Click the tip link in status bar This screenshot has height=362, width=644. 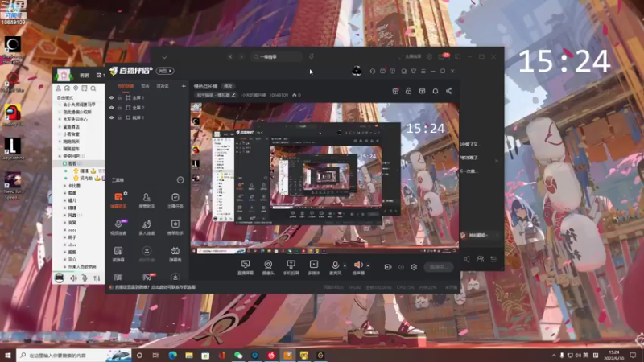(155, 287)
